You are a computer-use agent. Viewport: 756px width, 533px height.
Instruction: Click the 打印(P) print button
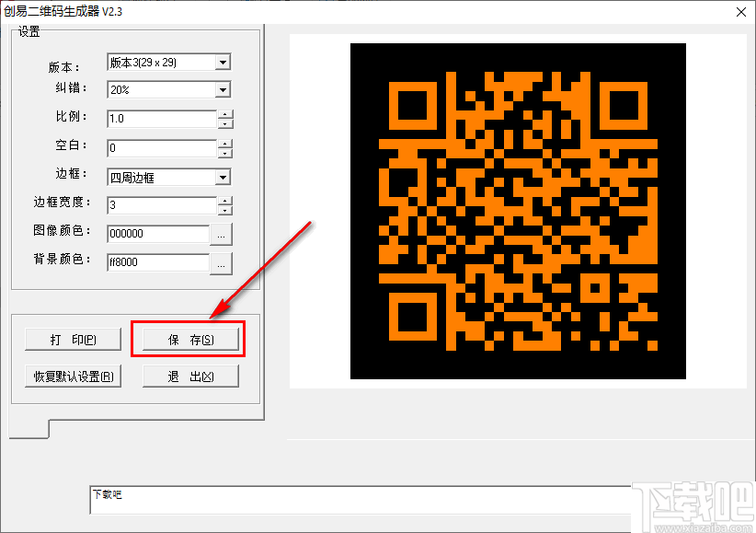[x=73, y=340]
